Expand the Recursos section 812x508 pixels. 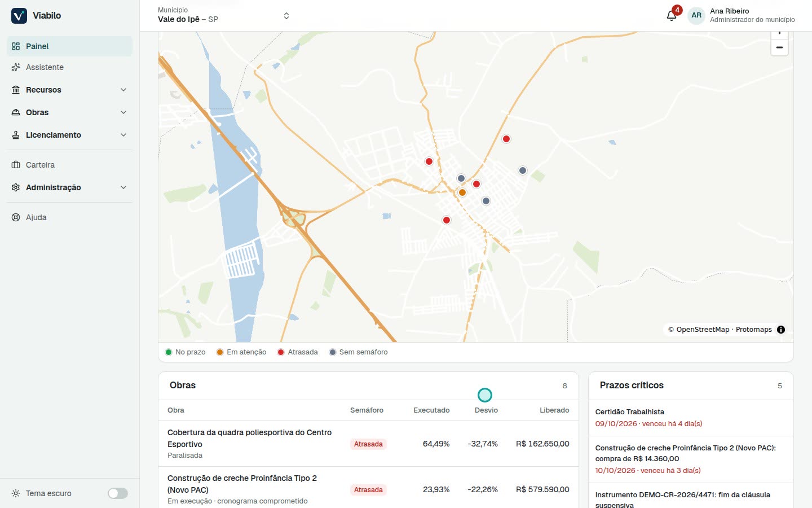[x=69, y=90]
